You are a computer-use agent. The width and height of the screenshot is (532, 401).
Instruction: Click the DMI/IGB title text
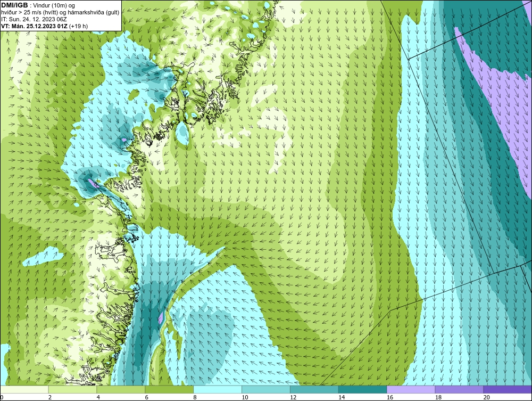tap(14, 5)
